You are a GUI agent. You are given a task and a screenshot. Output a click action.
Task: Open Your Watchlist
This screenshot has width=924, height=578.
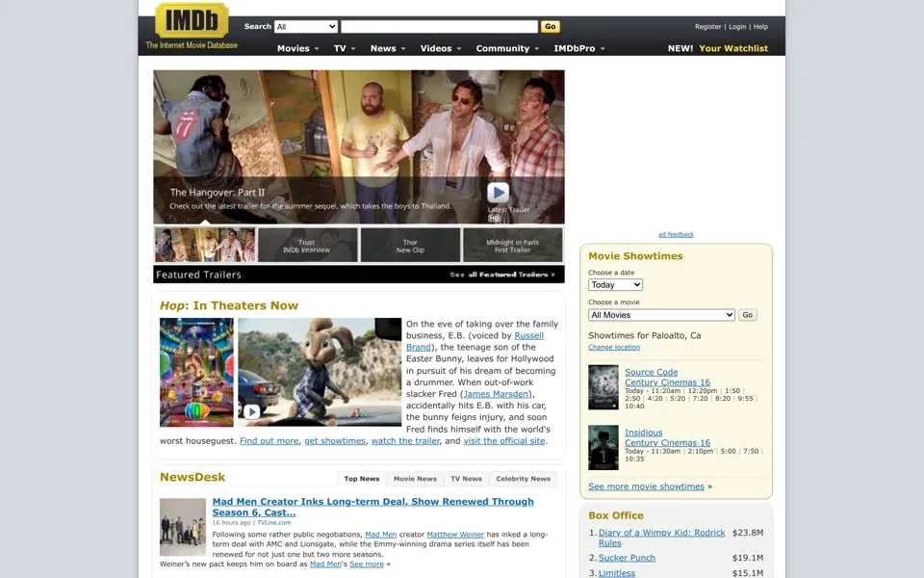[733, 48]
